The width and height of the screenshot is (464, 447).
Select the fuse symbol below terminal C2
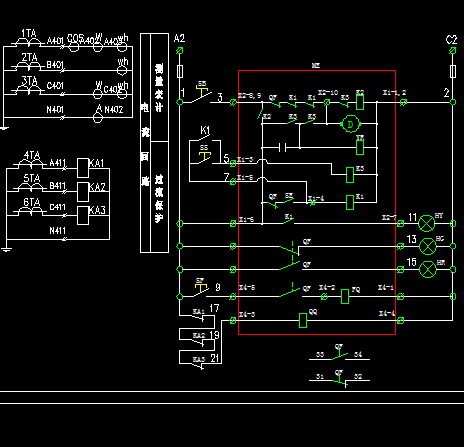coord(453,71)
